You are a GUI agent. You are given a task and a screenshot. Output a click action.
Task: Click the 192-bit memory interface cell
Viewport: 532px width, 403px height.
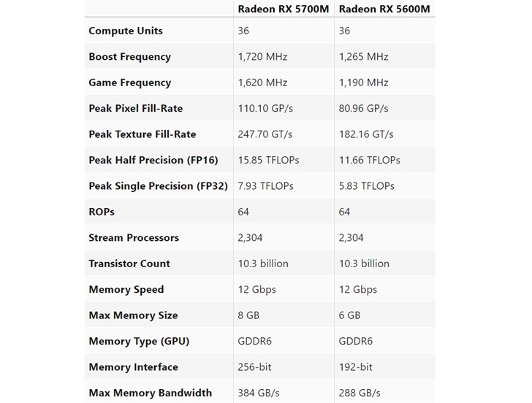click(x=355, y=367)
